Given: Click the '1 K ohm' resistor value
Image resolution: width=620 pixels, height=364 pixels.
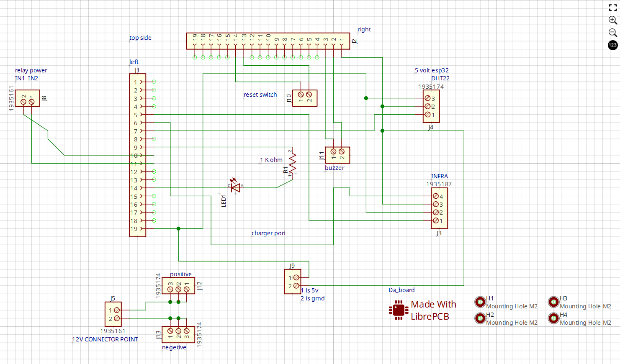Looking at the screenshot, I should click(271, 160).
